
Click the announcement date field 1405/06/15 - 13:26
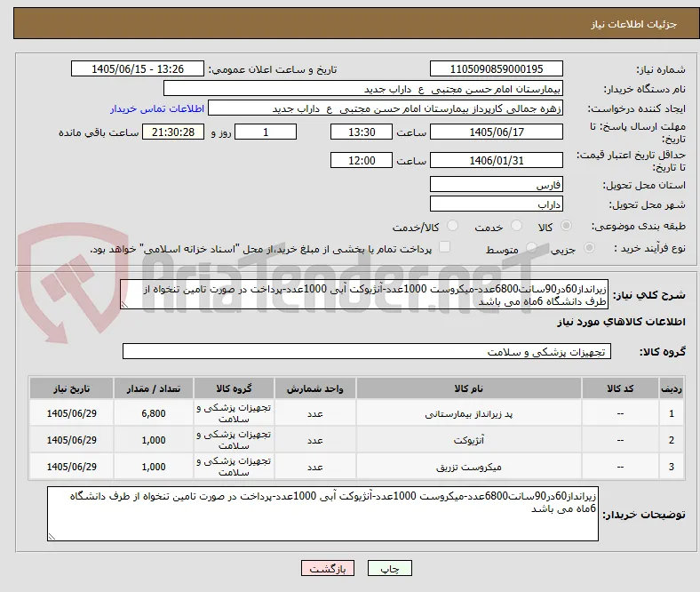click(x=138, y=68)
